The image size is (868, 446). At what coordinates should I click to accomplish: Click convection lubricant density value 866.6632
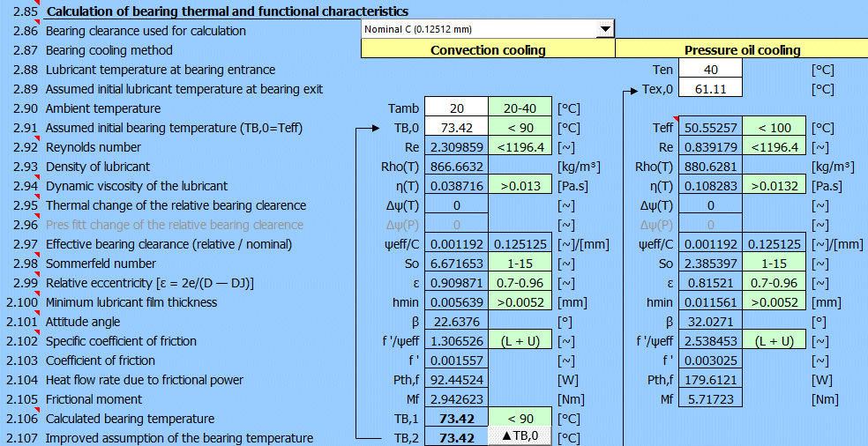[456, 167]
